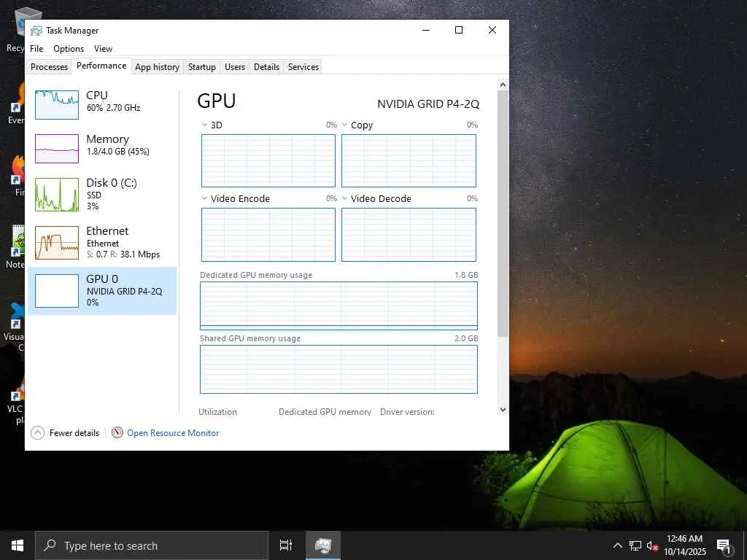747x560 pixels.
Task: Open the network status tray icon
Action: click(x=635, y=545)
